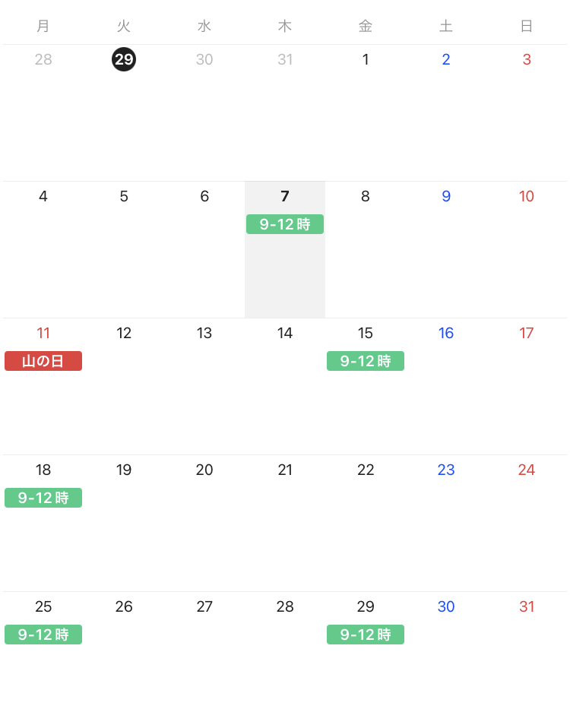
Task: Select today's date 29 circled in black
Action: 124,59
